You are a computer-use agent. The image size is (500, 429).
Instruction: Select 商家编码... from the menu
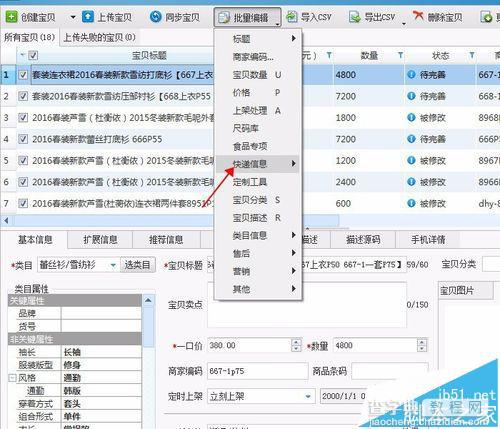[258, 57]
